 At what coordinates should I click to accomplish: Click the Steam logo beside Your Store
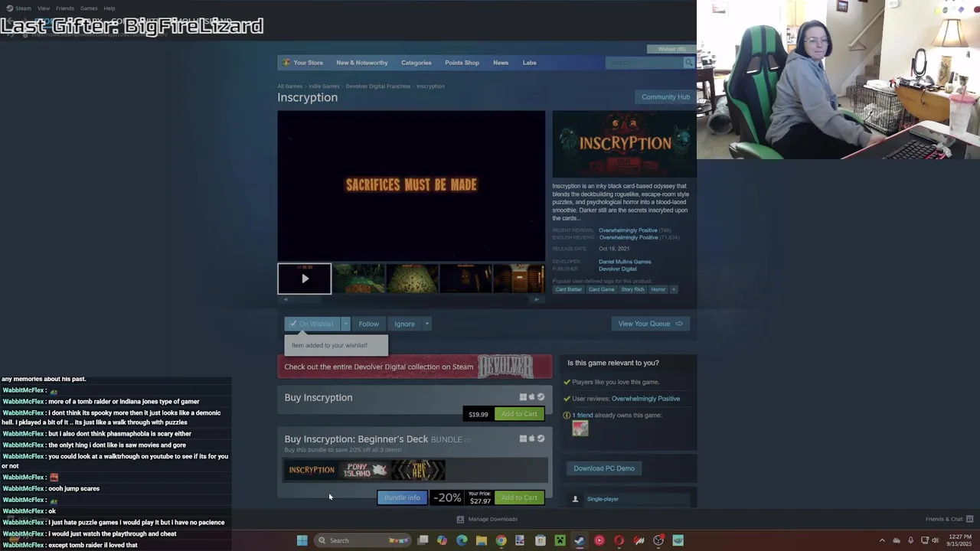286,63
